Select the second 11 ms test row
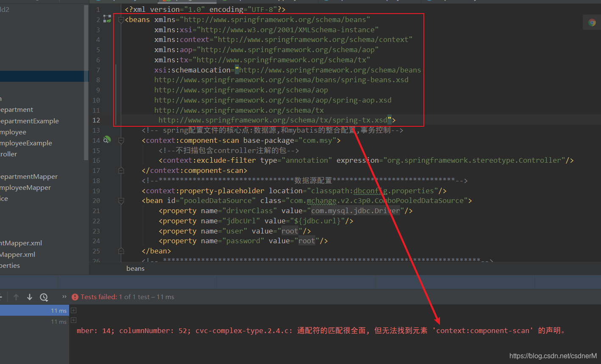The height and width of the screenshot is (364, 601). coord(34,322)
